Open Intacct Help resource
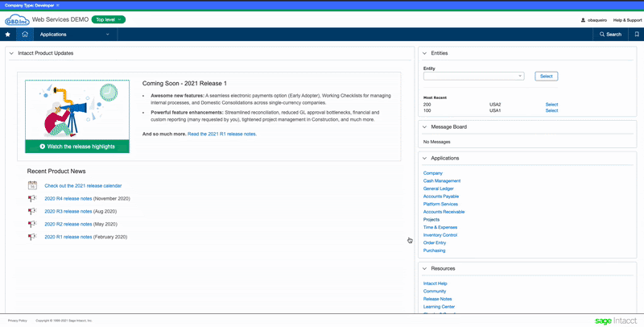The height and width of the screenshot is (327, 644). click(435, 284)
